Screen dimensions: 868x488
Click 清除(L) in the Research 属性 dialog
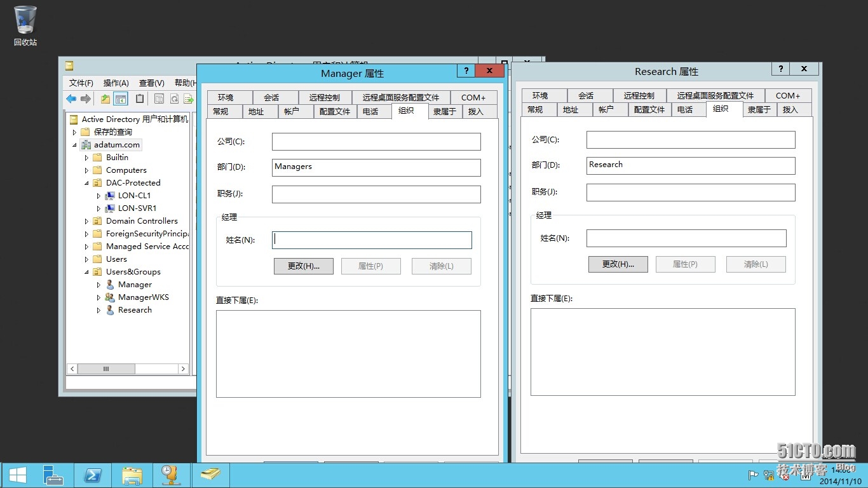click(x=756, y=264)
